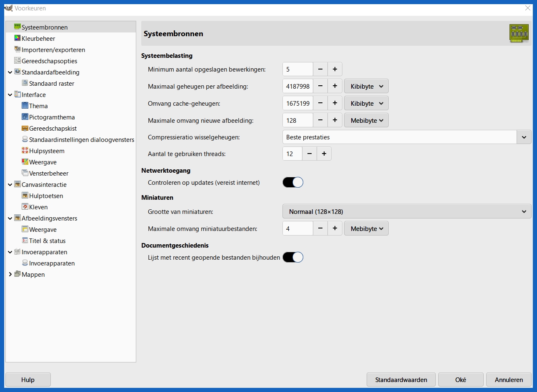This screenshot has height=392, width=537.
Task: Select the Titel & status tree item label
Action: pyautogui.click(x=47, y=241)
